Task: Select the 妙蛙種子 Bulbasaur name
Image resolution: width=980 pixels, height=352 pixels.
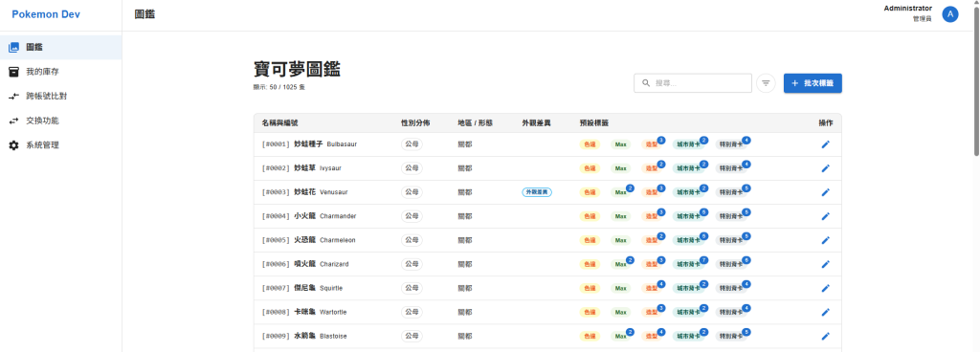Action: coord(325,144)
